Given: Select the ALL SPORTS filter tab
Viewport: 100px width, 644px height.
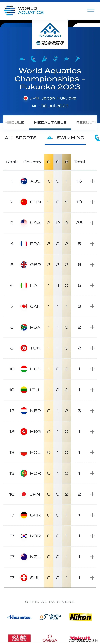Looking at the screenshot, I should point(21,138).
